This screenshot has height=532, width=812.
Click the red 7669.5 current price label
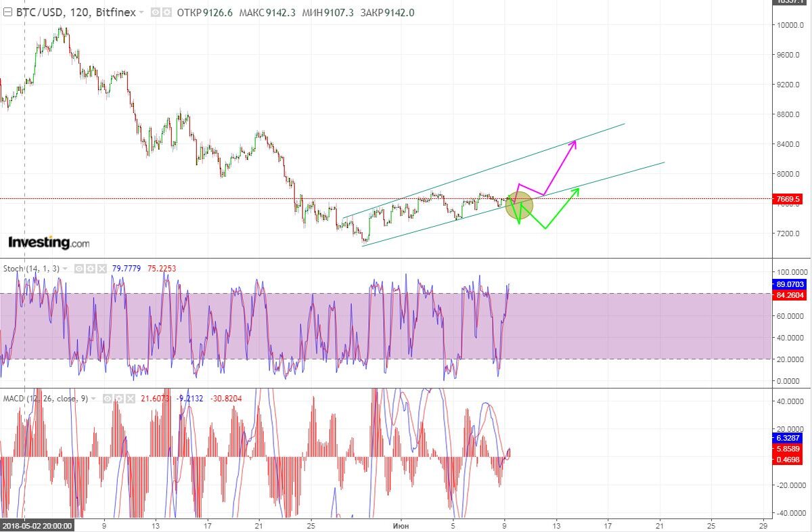pos(788,199)
